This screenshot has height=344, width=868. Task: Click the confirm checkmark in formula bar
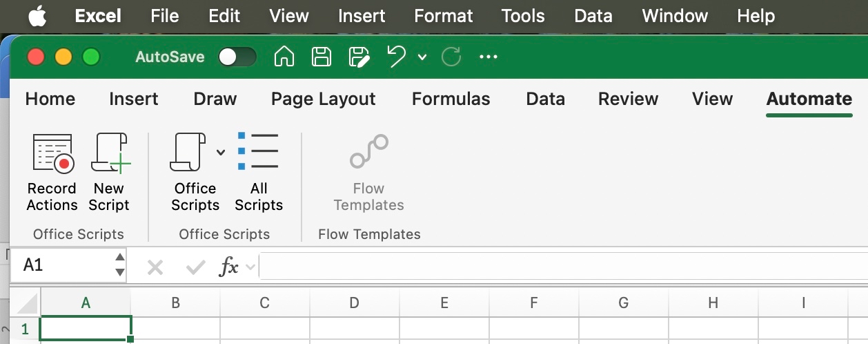tap(196, 266)
